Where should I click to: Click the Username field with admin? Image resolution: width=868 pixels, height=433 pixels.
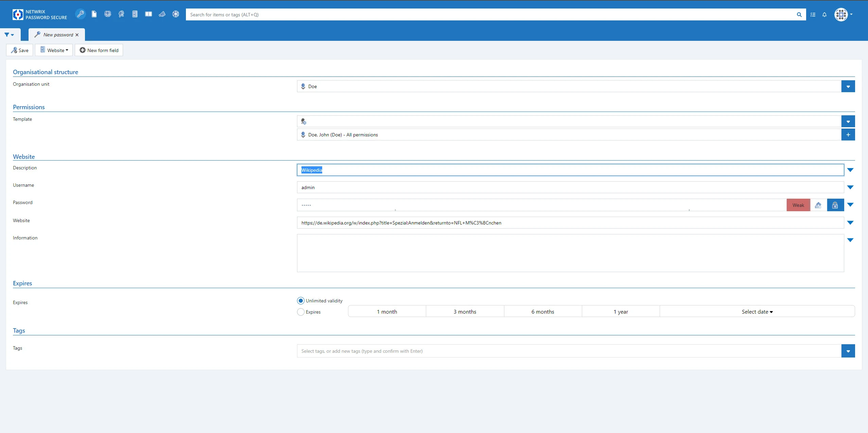570,187
